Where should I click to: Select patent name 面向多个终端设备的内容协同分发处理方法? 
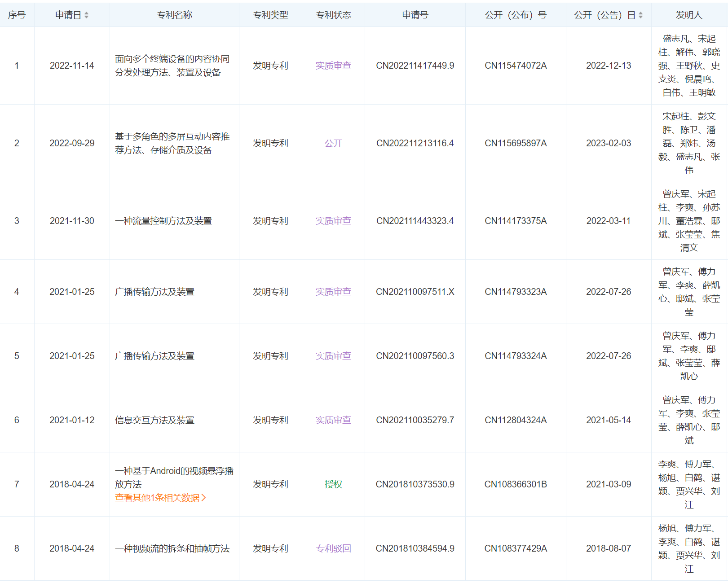tap(172, 66)
